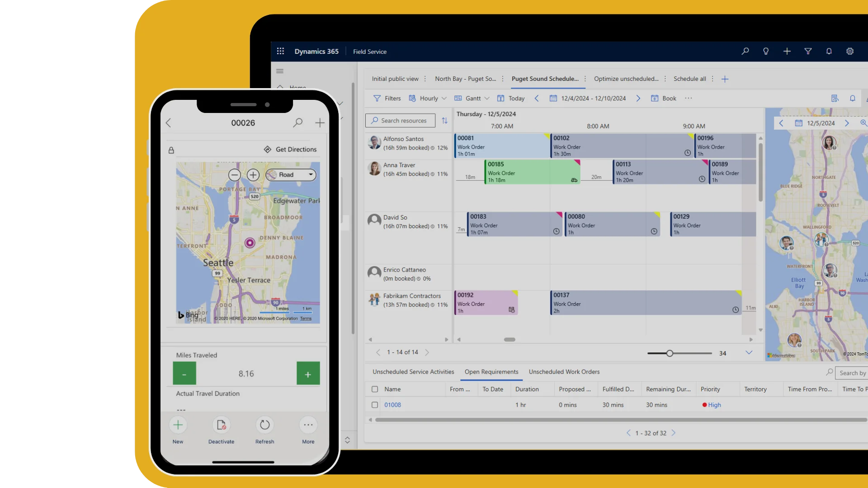Open more options ellipsis next to Book

tap(688, 98)
